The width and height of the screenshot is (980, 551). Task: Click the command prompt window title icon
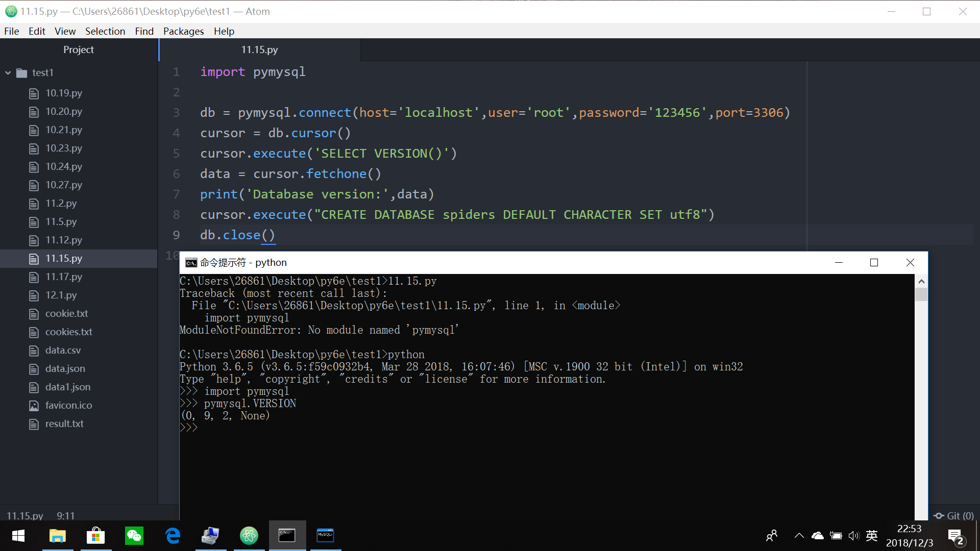click(191, 263)
